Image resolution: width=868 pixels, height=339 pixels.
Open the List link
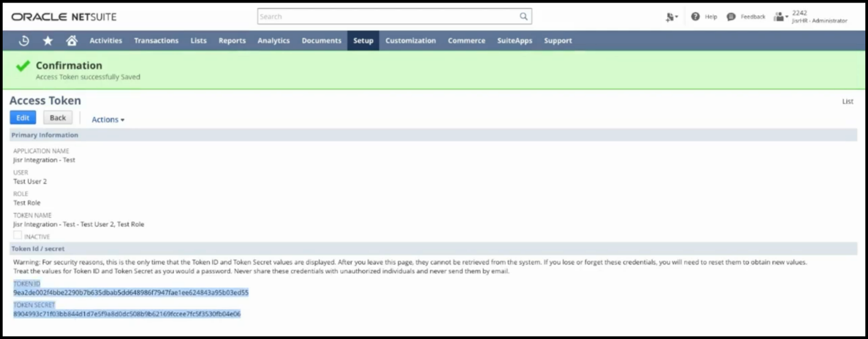click(847, 102)
